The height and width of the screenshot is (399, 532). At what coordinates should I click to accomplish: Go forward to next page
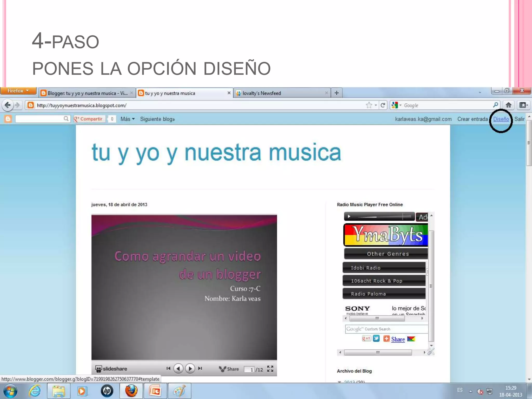coord(17,105)
